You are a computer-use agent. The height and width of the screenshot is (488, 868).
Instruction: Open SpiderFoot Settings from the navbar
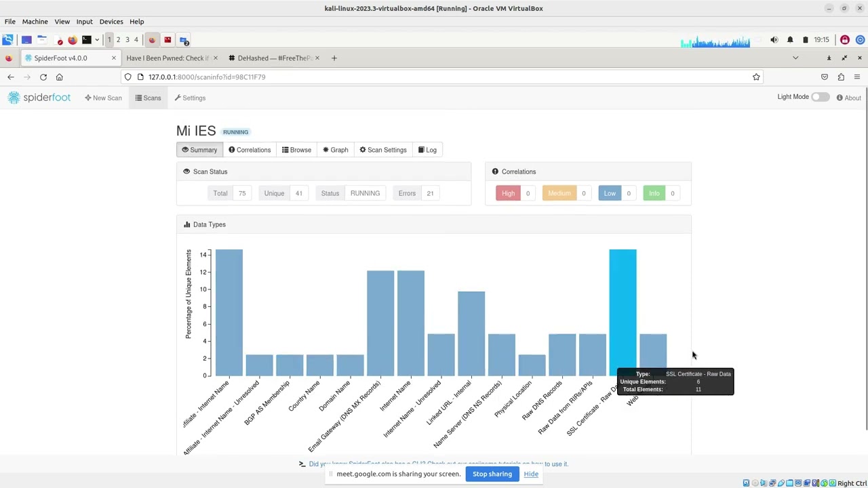(x=190, y=98)
